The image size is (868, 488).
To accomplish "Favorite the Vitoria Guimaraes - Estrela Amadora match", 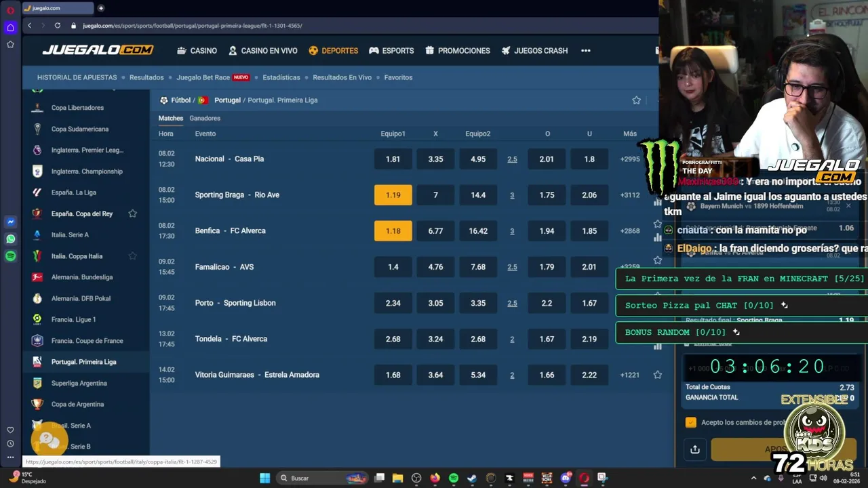I will point(657,375).
